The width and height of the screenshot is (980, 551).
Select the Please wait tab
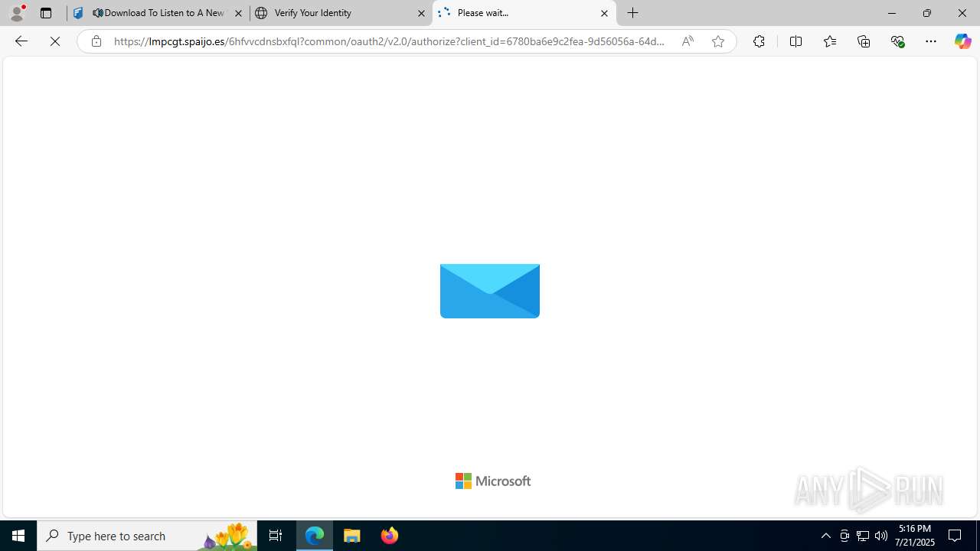(524, 13)
